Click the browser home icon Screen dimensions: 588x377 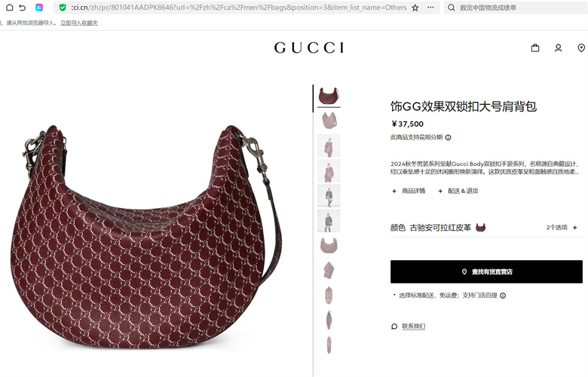10,8
